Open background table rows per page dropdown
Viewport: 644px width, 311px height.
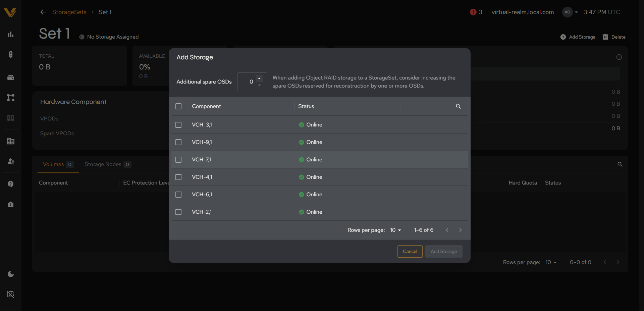pyautogui.click(x=551, y=262)
